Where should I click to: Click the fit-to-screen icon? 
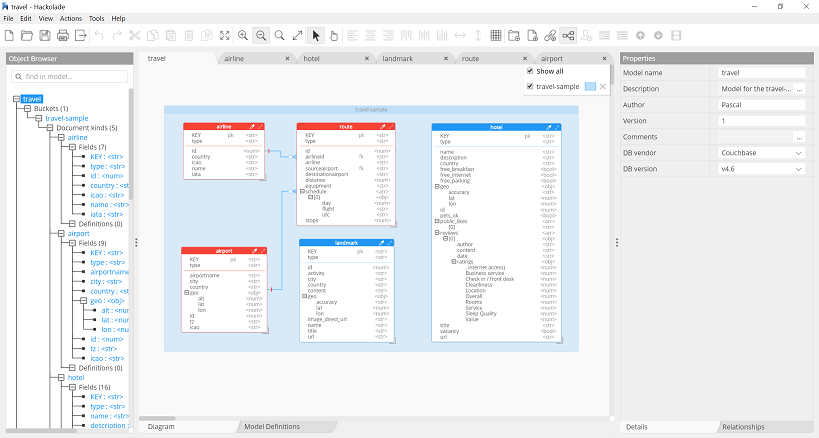[225, 36]
